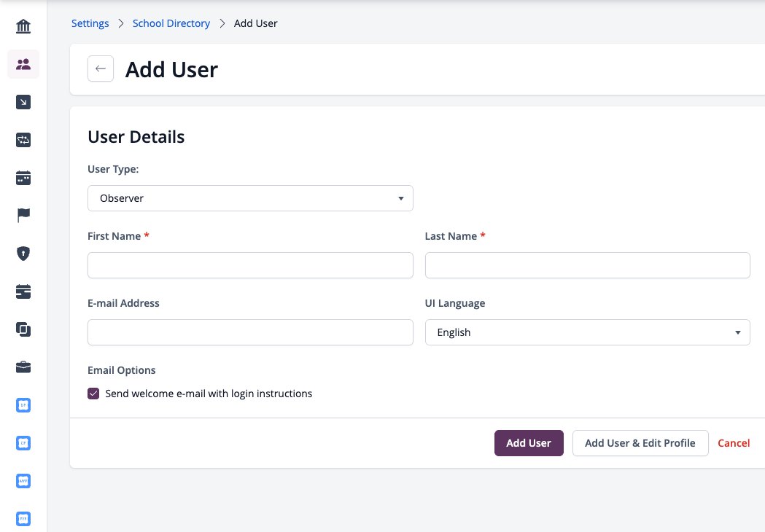Click the overlapping squares sidebar icon
The image size is (765, 532).
tap(23, 329)
